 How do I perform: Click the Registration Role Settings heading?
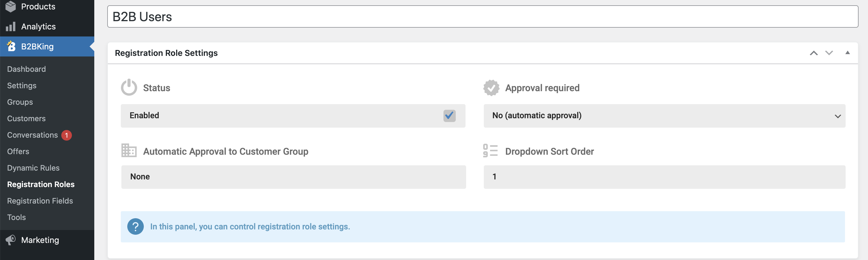(166, 53)
